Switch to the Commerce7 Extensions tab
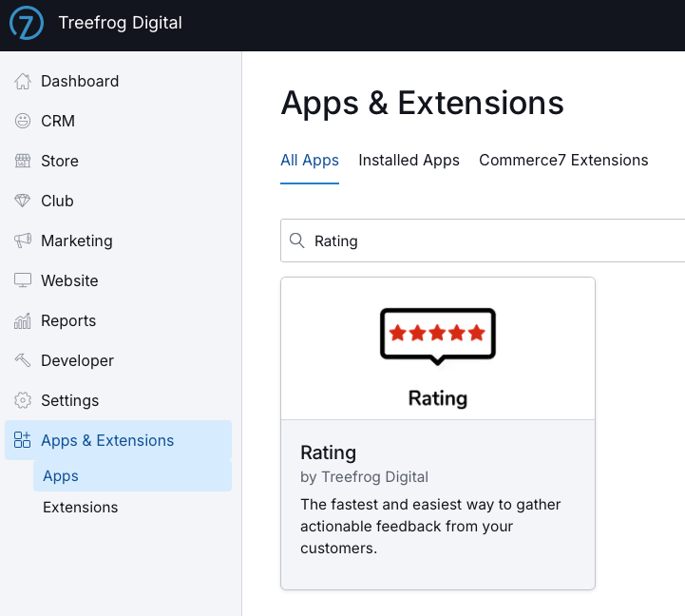This screenshot has width=685, height=616. 563,161
